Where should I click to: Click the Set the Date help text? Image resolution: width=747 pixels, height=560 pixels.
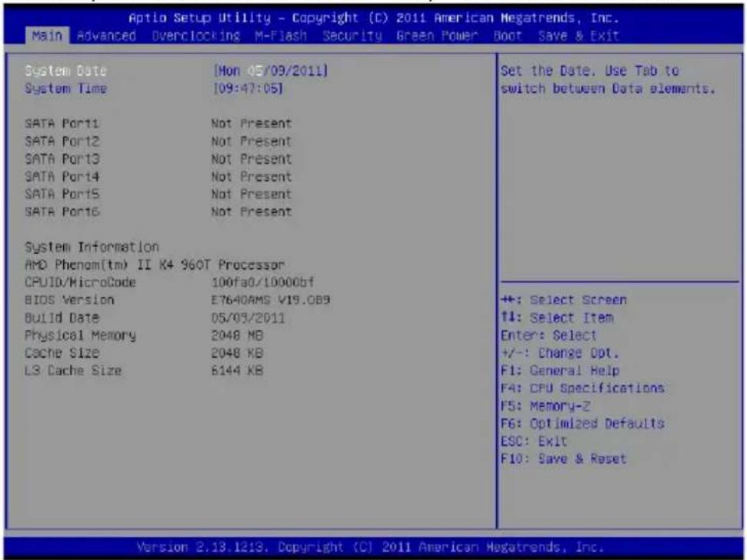[x=608, y=79]
